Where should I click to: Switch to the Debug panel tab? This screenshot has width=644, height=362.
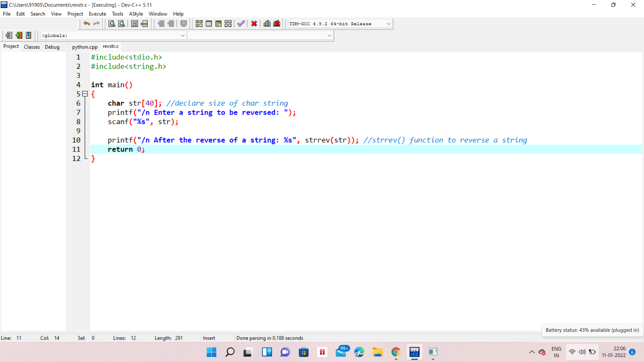tap(52, 47)
